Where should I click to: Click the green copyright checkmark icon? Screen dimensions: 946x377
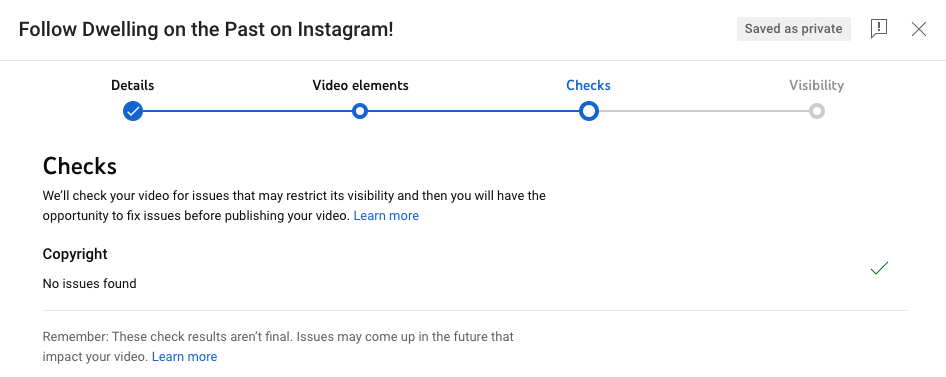coord(879,268)
